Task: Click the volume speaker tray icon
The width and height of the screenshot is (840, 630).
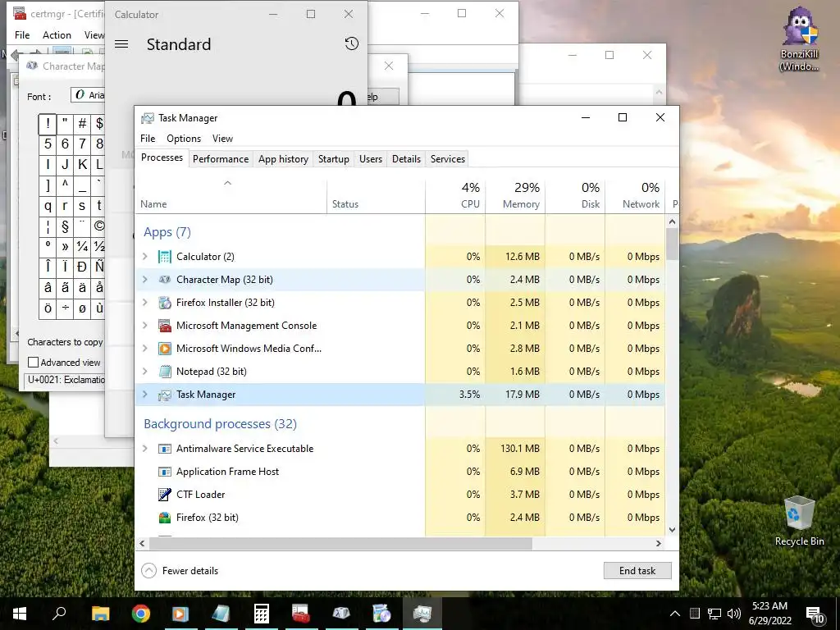Action: (734, 614)
